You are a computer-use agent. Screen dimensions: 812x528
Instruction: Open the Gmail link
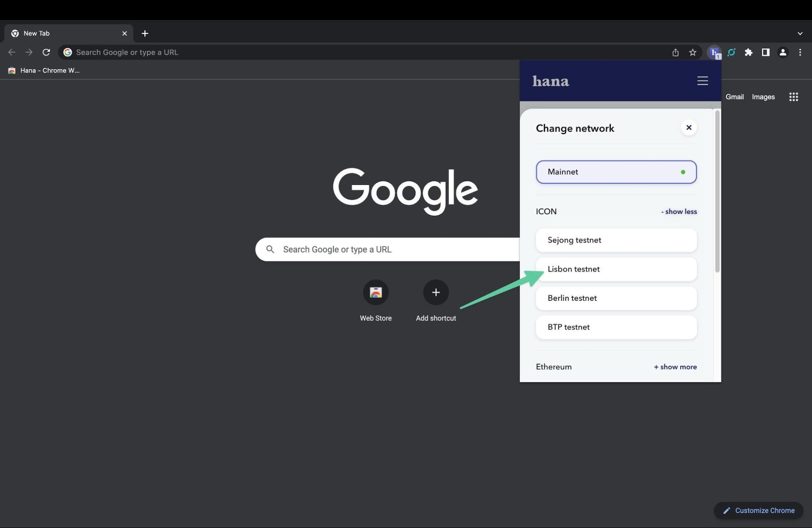point(735,97)
